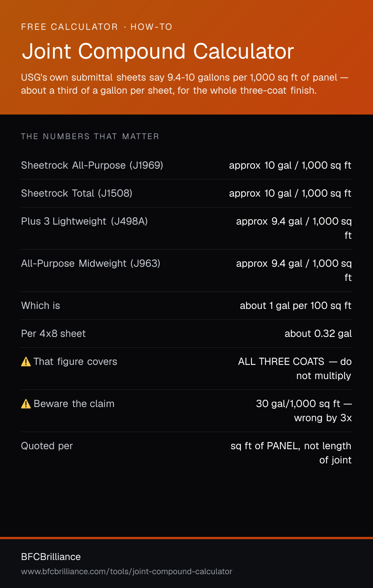Select the Sheetrock Total (J1508) row label
Image resolution: width=373 pixels, height=588 pixels.
pyautogui.click(x=76, y=193)
